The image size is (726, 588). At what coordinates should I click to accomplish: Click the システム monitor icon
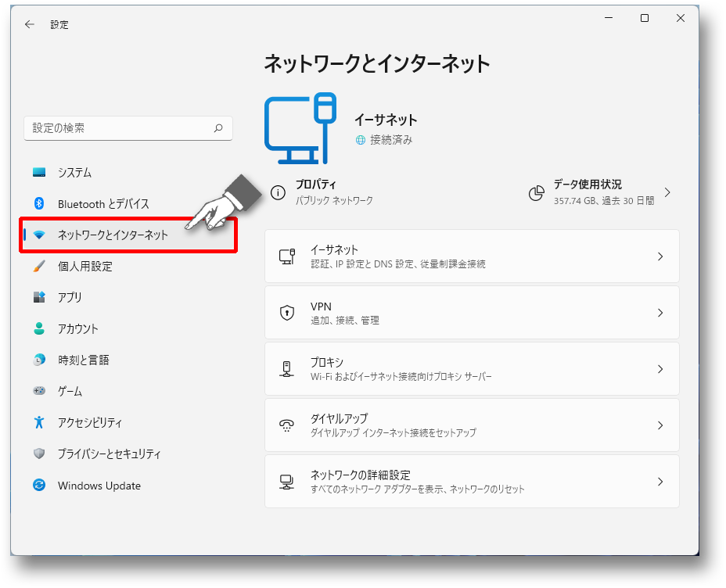coord(39,173)
